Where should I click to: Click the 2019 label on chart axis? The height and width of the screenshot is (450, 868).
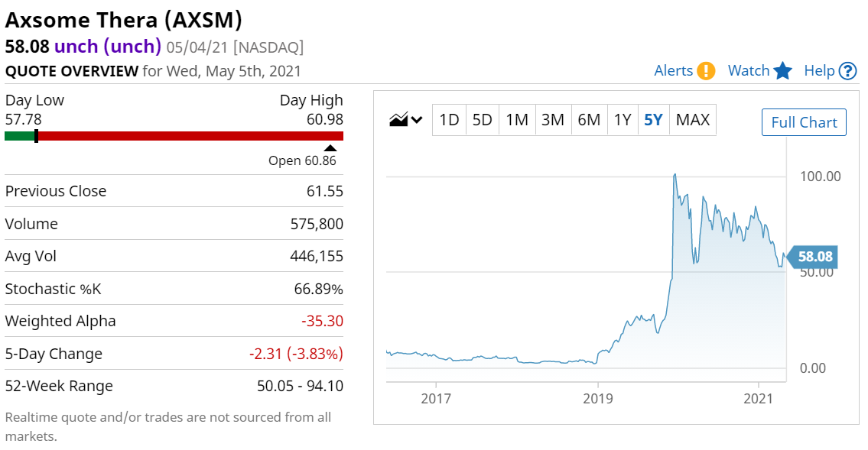coord(598,399)
